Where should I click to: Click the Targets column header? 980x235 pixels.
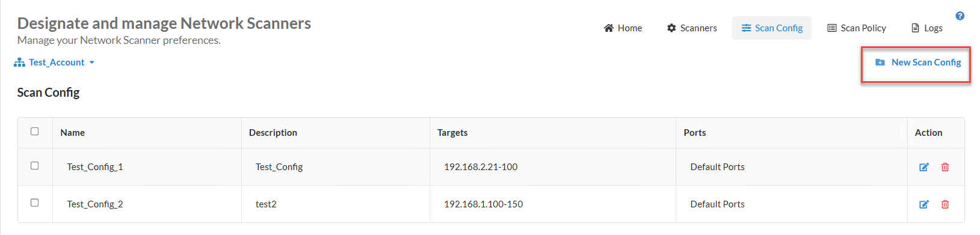click(x=452, y=133)
